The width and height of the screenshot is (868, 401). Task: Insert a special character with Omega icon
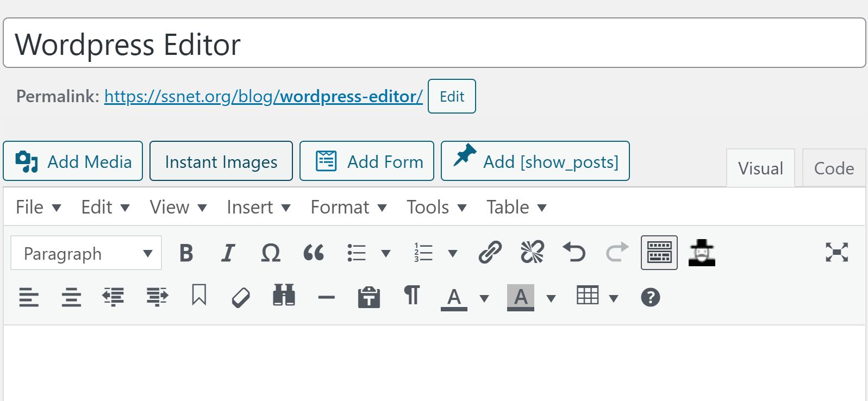tap(271, 253)
